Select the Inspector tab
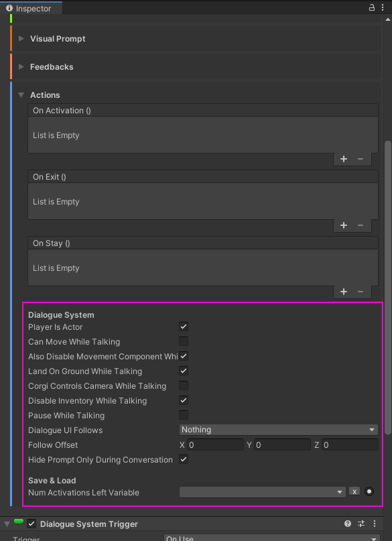The height and width of the screenshot is (541, 392). click(x=31, y=8)
